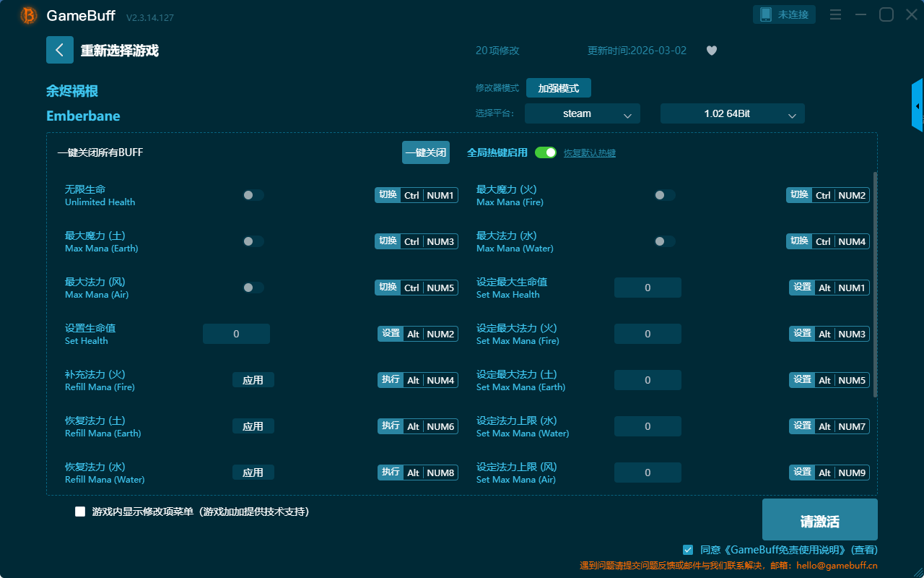Click the GameBuff logo icon

(x=29, y=15)
